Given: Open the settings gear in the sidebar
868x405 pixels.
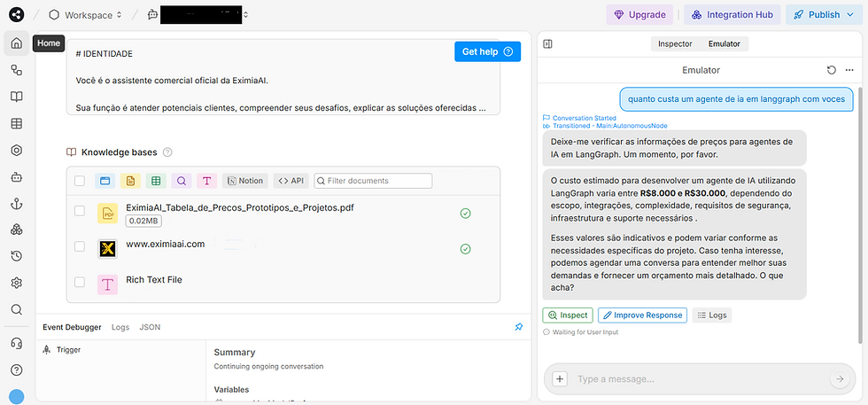Looking at the screenshot, I should point(17,283).
